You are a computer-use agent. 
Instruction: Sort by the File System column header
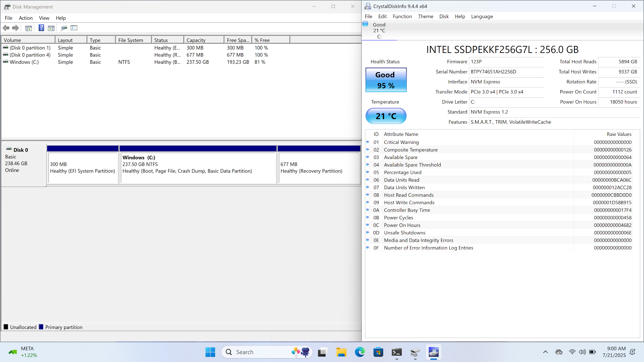[134, 40]
